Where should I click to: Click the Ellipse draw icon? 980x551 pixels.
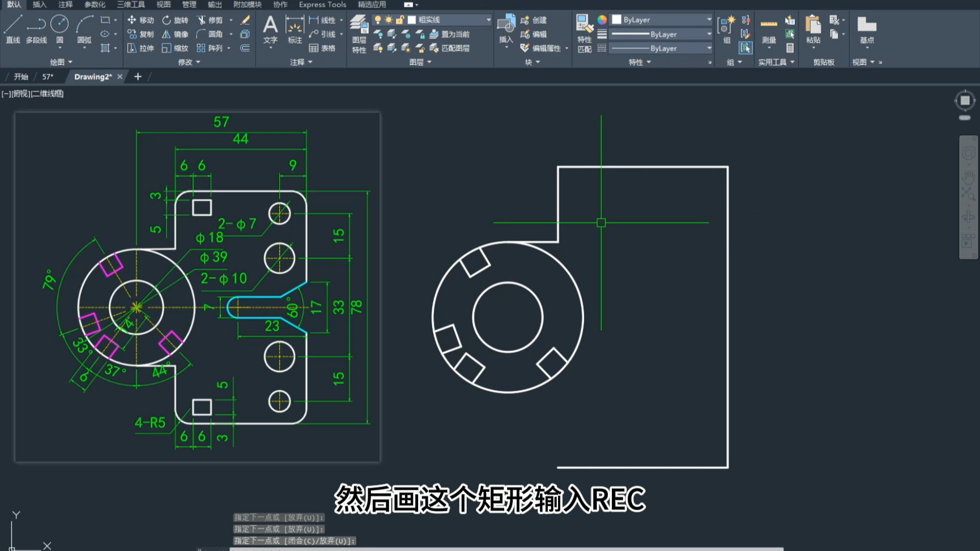(105, 34)
